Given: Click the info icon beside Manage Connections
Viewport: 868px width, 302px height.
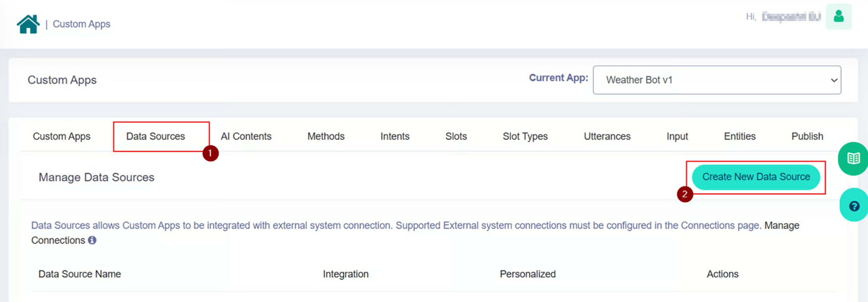Looking at the screenshot, I should (92, 240).
